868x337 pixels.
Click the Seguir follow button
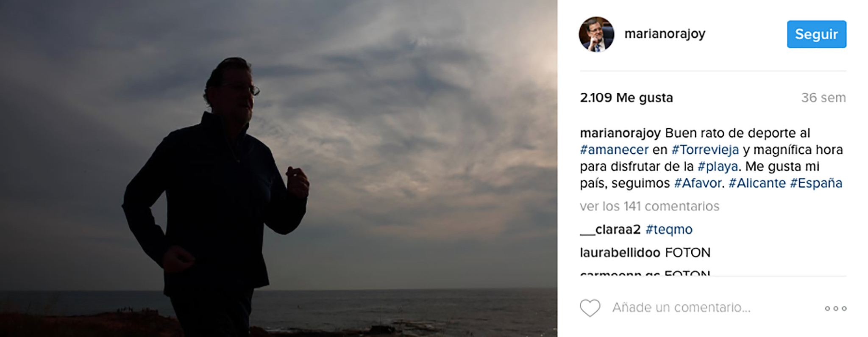(816, 34)
